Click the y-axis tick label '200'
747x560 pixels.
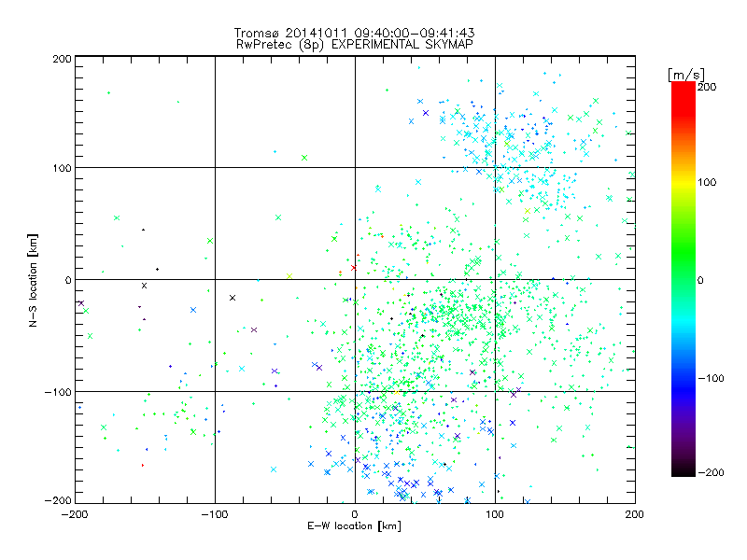click(62, 59)
